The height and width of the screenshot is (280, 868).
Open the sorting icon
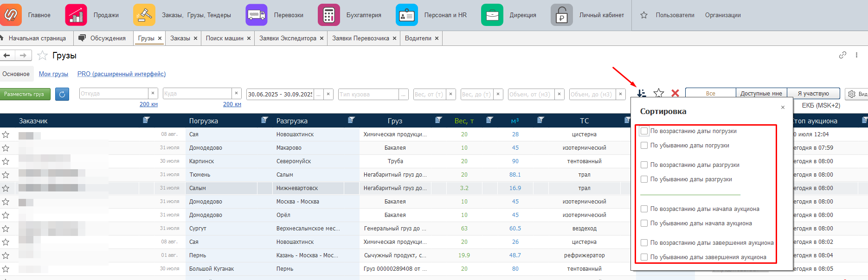pyautogui.click(x=642, y=94)
